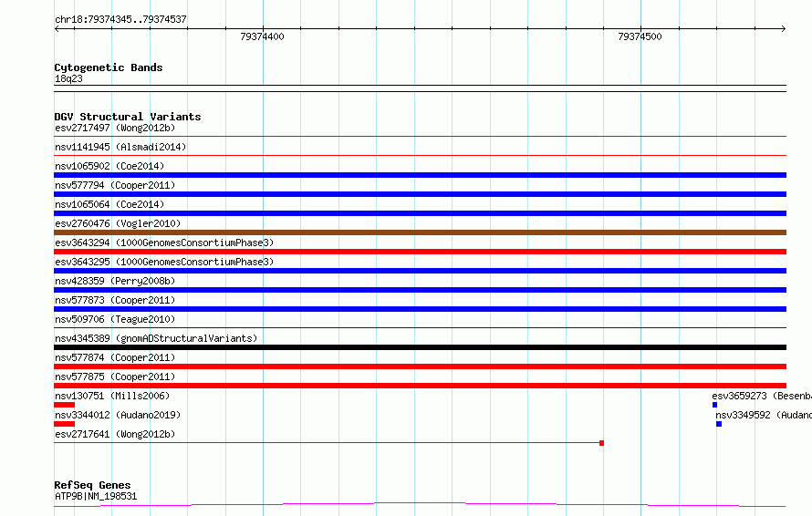Open nsv130751 (Mills2006) variant

pos(112,396)
